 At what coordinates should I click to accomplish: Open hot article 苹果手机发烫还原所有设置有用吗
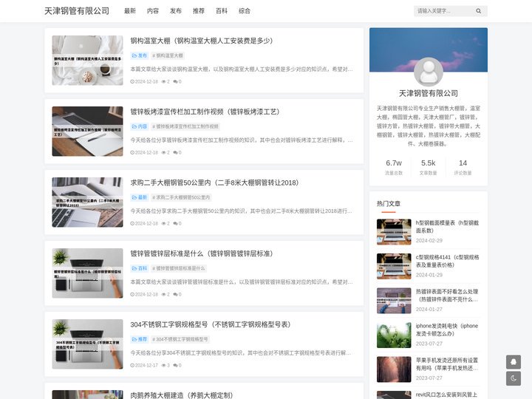tap(447, 364)
